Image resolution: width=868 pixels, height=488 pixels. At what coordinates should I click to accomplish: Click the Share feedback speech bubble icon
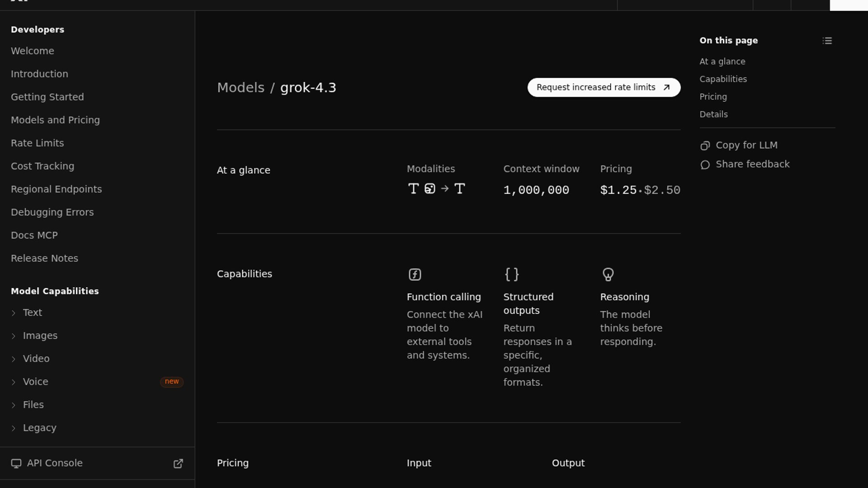(x=705, y=164)
